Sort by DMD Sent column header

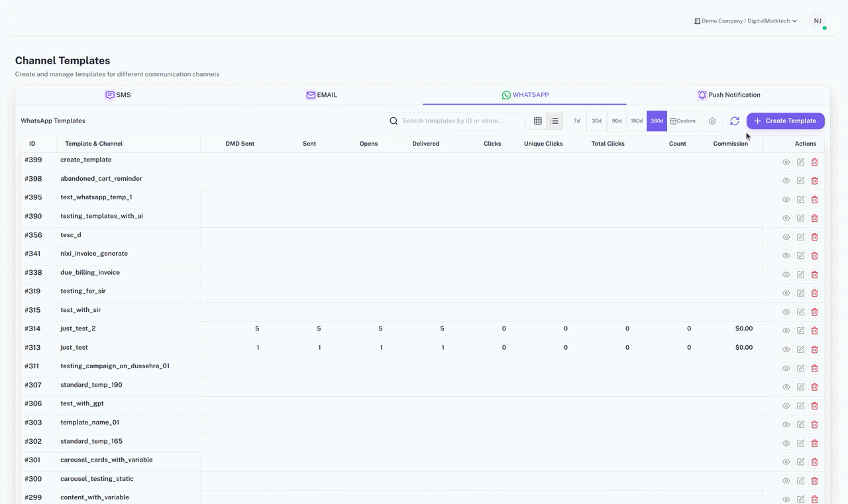(x=240, y=144)
